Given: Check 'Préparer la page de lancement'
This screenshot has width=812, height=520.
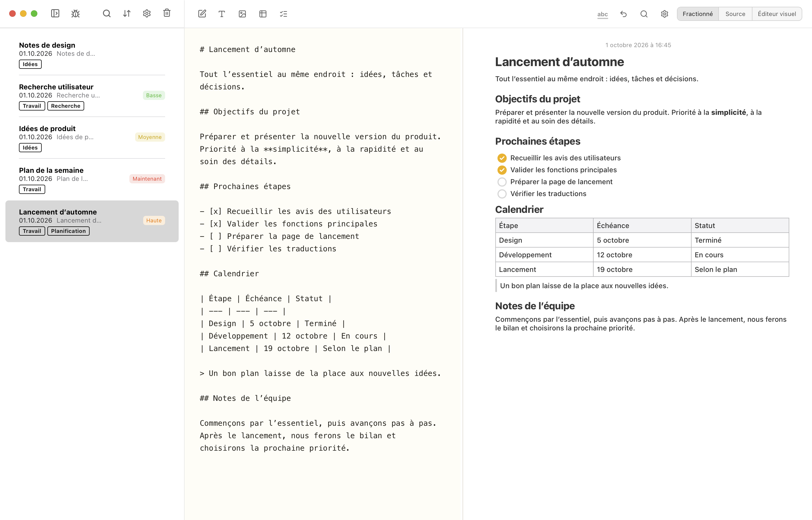Looking at the screenshot, I should pos(502,182).
